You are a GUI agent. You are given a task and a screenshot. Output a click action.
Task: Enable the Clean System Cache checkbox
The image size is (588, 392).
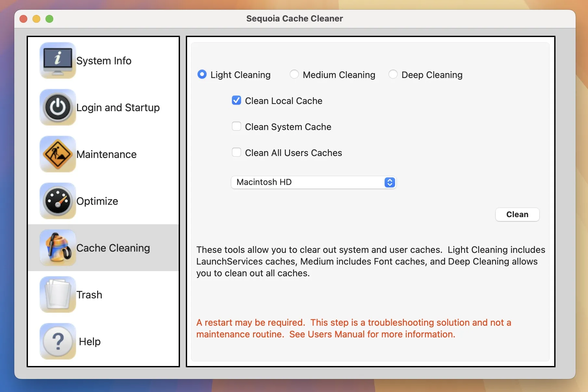pyautogui.click(x=236, y=126)
